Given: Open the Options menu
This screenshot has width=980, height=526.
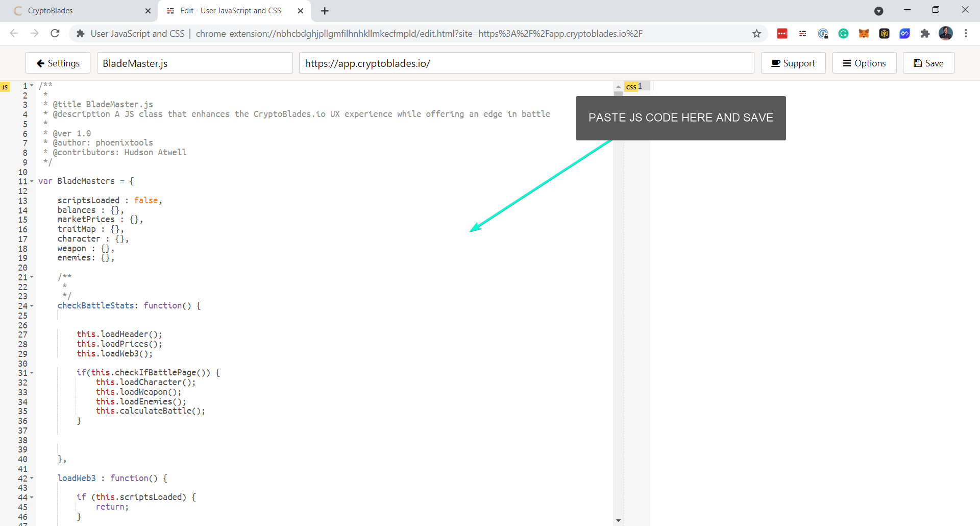Looking at the screenshot, I should coord(864,63).
